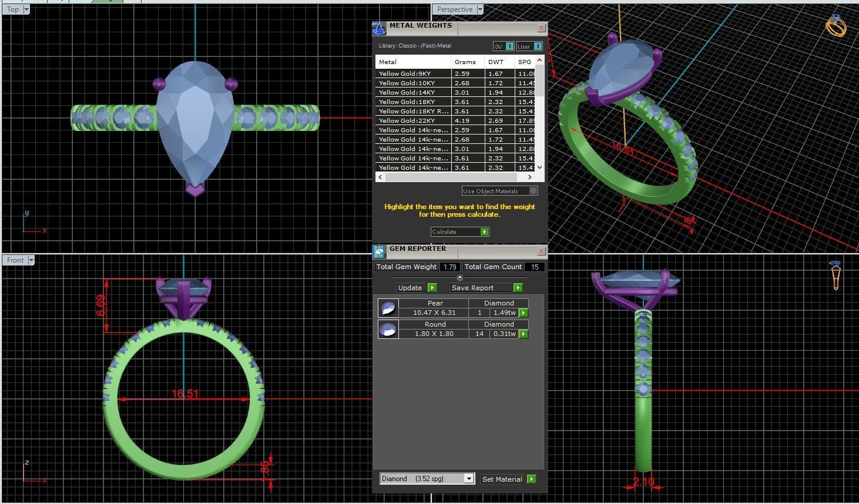Click the Update button
The height and width of the screenshot is (504, 859).
click(417, 288)
